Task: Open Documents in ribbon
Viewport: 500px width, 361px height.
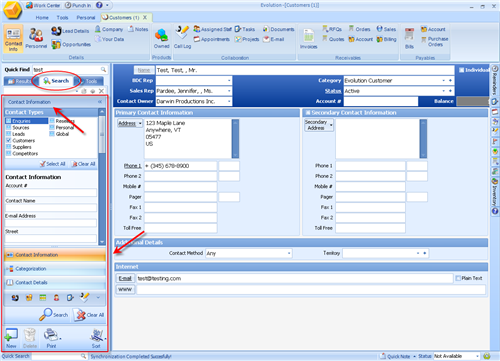Action: pyautogui.click(x=278, y=29)
